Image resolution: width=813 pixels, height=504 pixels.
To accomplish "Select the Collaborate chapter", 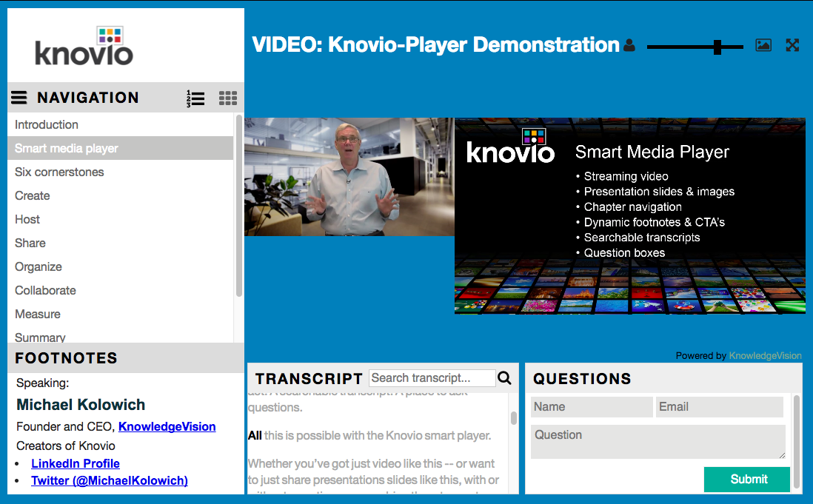I will [x=45, y=291].
